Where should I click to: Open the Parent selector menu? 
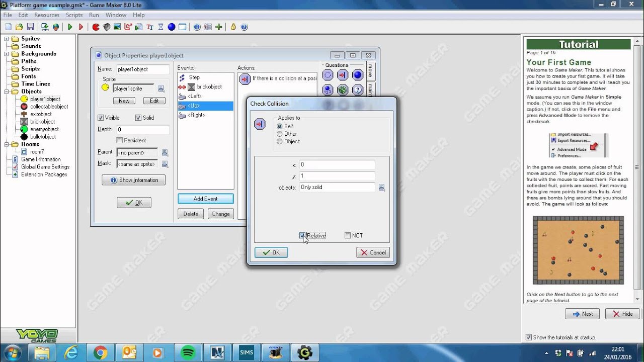165,153
